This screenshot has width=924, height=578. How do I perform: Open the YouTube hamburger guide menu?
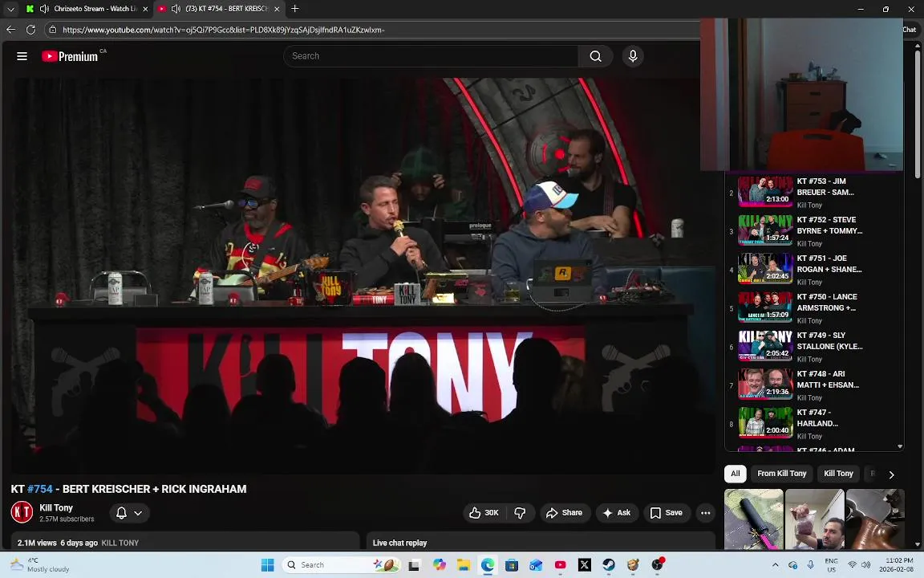coord(22,56)
